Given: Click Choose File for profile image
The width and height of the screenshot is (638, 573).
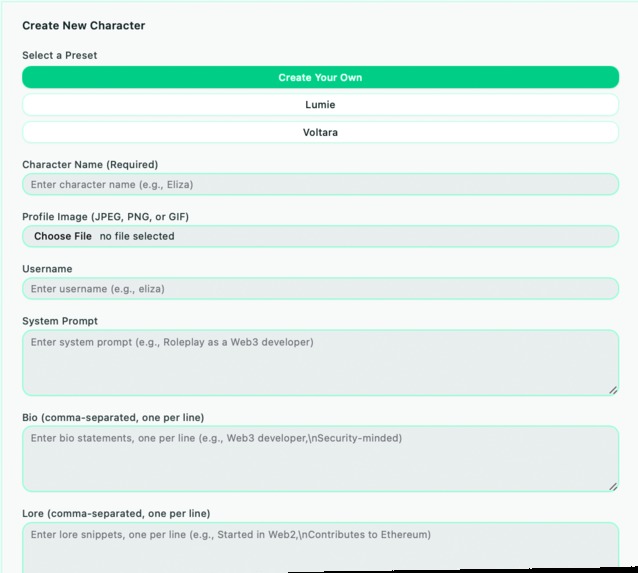Looking at the screenshot, I should 63,236.
